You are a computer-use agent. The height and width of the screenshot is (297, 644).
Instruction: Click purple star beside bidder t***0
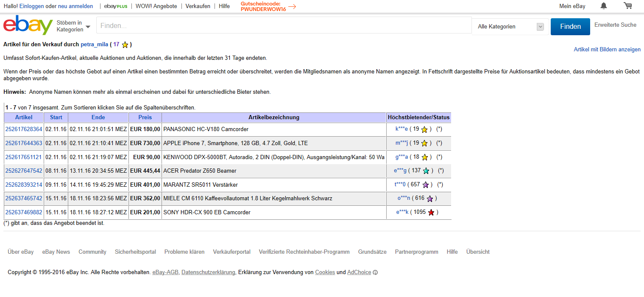click(x=425, y=185)
